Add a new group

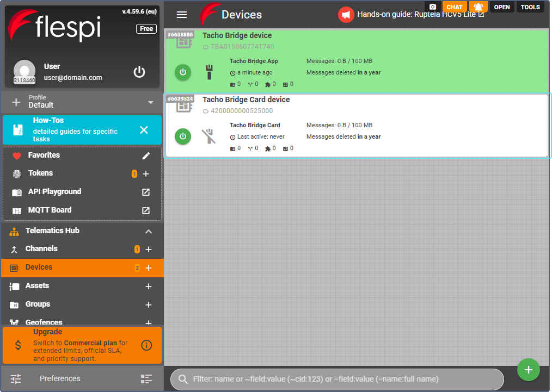(149, 305)
